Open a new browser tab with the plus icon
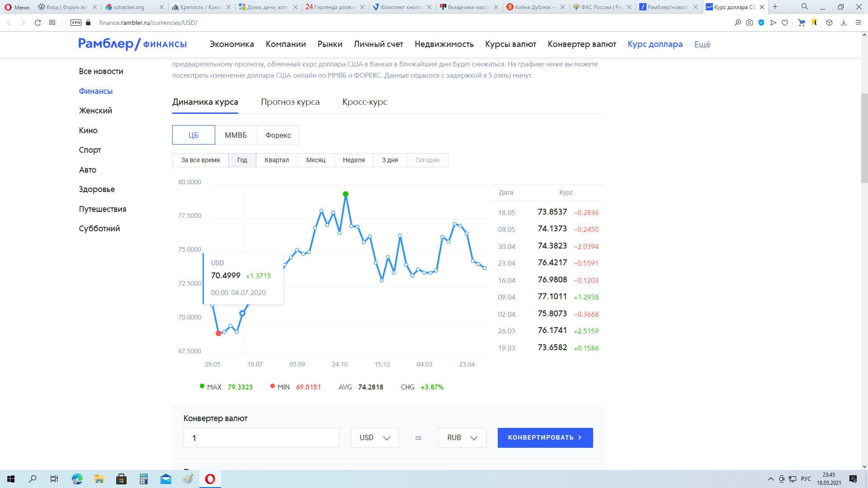Viewport: 868px width, 488px height. pos(775,7)
